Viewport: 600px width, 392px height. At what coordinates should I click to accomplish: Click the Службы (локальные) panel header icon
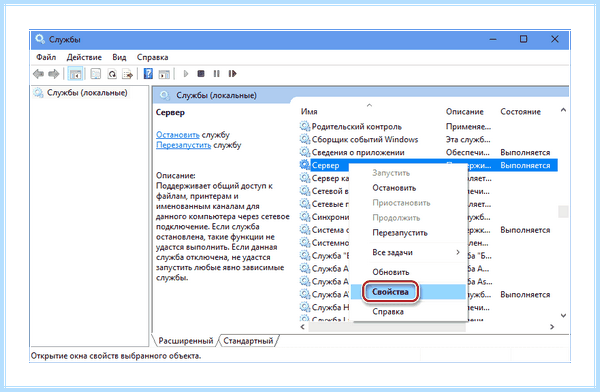coord(165,95)
